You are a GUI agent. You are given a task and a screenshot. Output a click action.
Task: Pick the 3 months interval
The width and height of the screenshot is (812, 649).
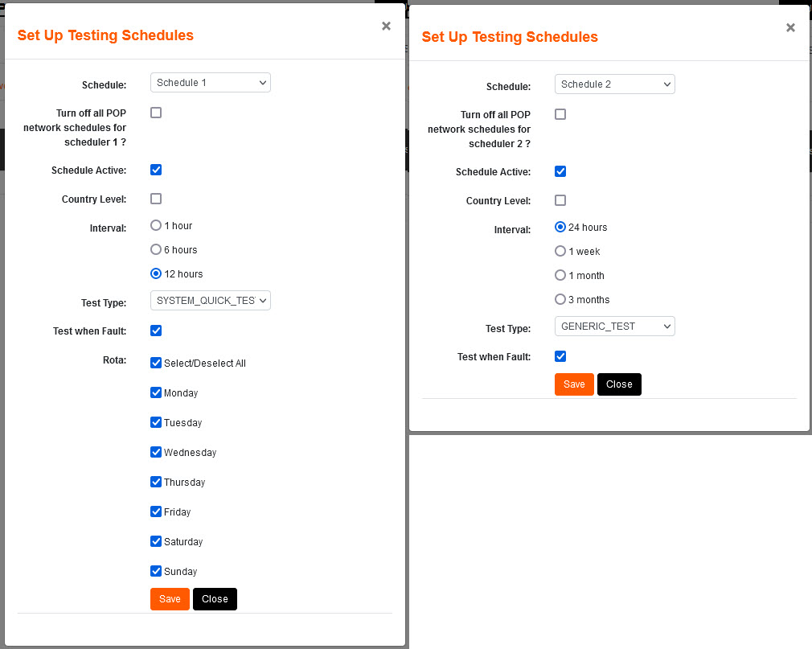coord(561,300)
